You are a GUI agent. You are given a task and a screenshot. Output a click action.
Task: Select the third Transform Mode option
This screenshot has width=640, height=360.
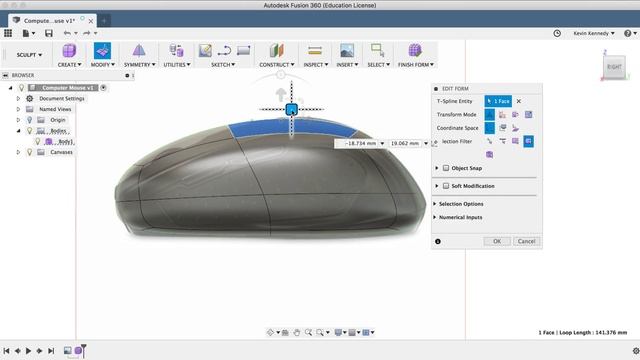515,115
